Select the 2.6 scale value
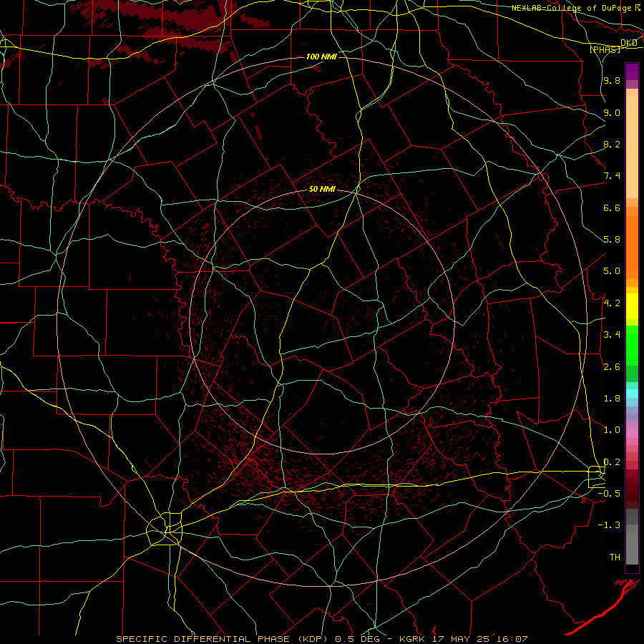Image resolution: width=644 pixels, height=644 pixels. (x=612, y=367)
